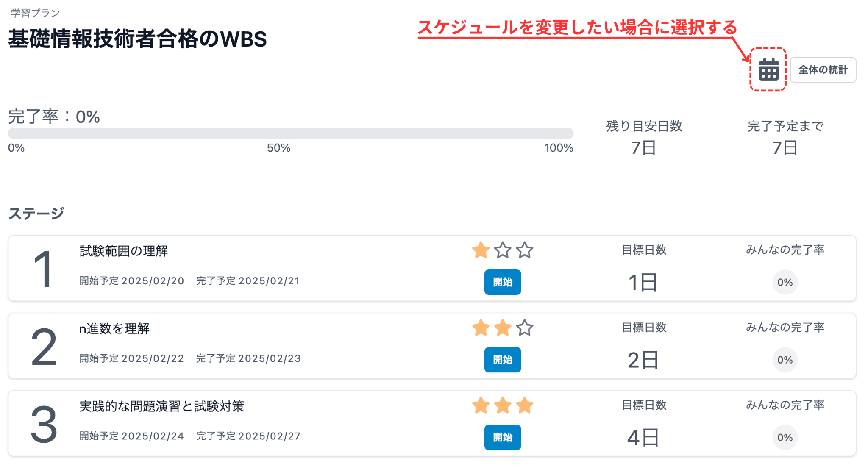The image size is (868, 472).
Task: Click the 完了率 progress bar
Action: (290, 133)
